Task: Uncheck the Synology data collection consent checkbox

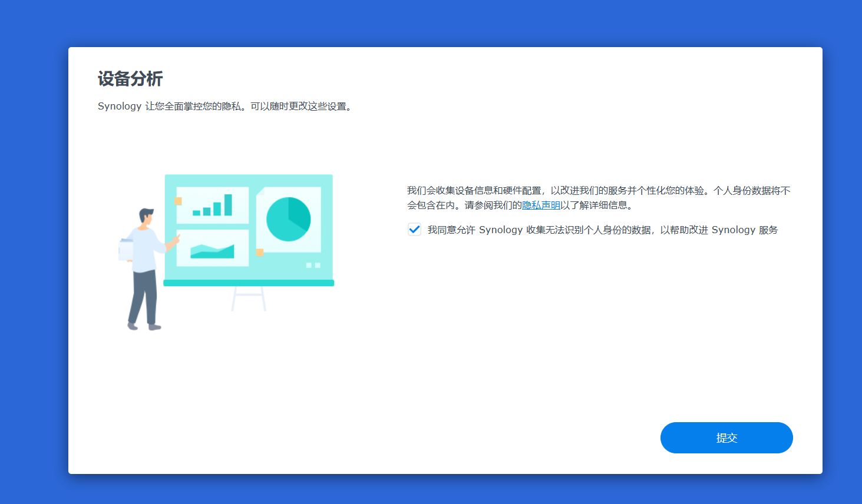Action: click(x=414, y=230)
